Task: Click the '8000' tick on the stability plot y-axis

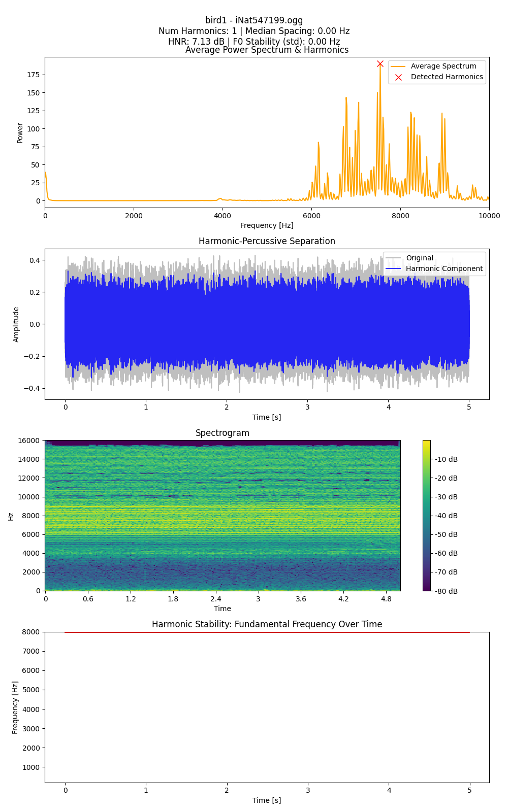Action: 31,632
